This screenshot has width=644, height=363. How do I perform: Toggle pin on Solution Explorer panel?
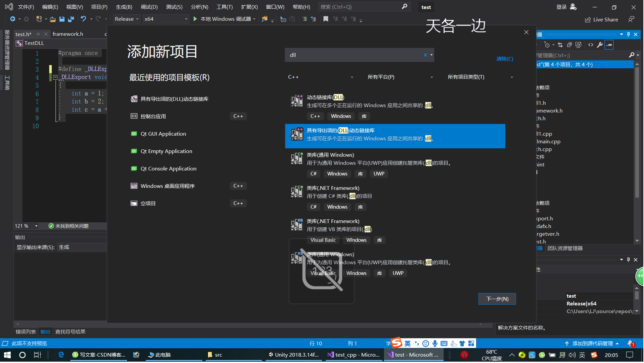[629, 34]
